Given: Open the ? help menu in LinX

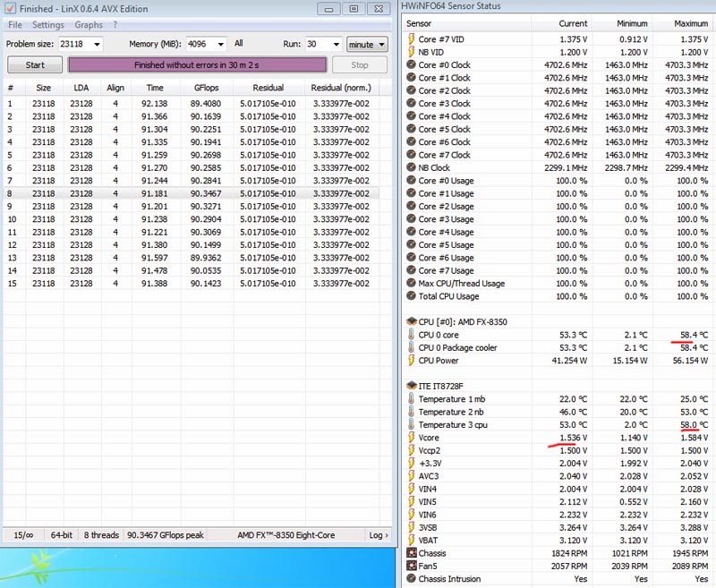Looking at the screenshot, I should (x=115, y=25).
